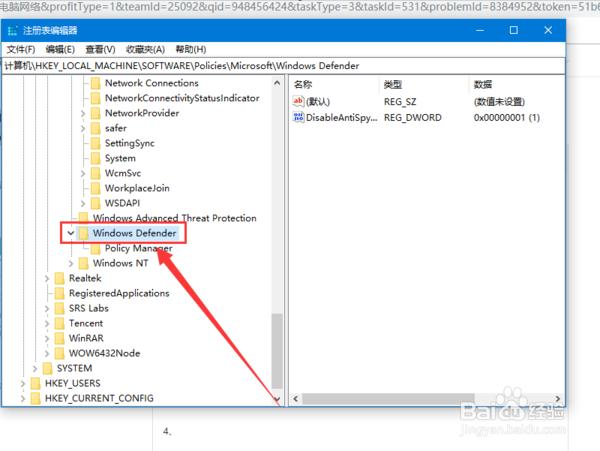Click the values pane scroll left arrow

(295, 399)
